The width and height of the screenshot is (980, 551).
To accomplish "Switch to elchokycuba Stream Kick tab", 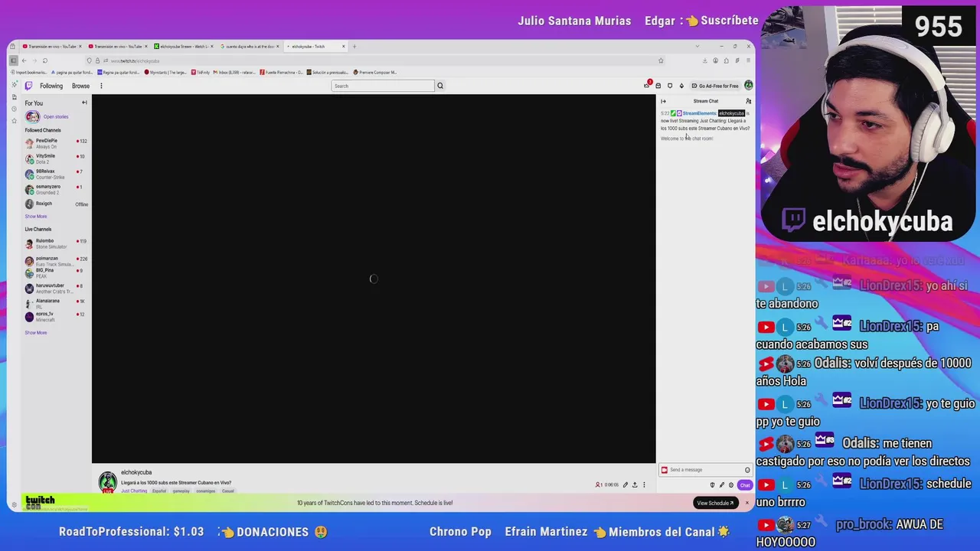I will (x=185, y=47).
